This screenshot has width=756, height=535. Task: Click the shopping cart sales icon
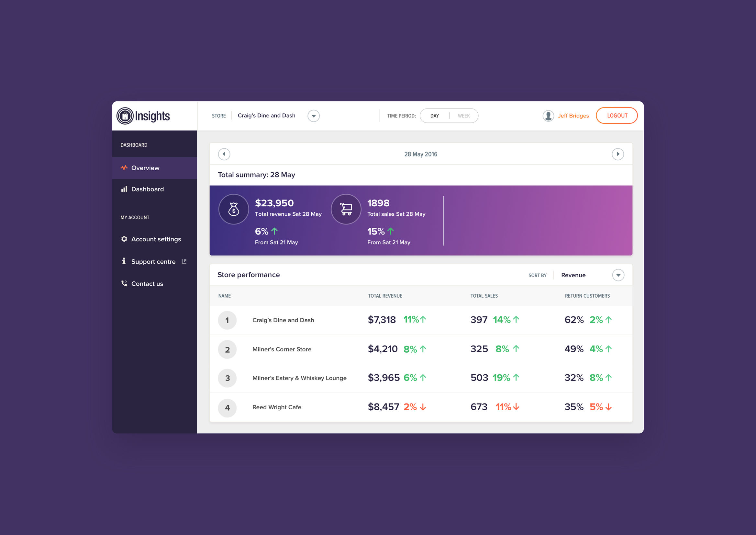click(x=346, y=209)
